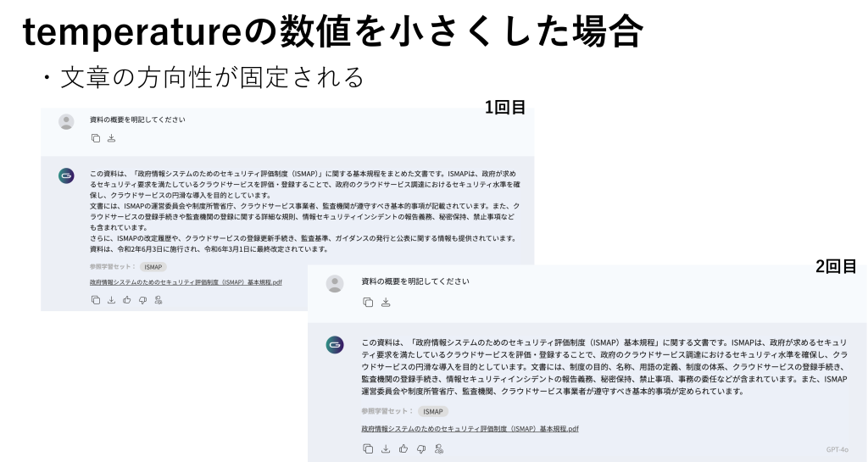Open the ISMAP 基本規程.pdf link in the 1回目 answer

tap(186, 282)
